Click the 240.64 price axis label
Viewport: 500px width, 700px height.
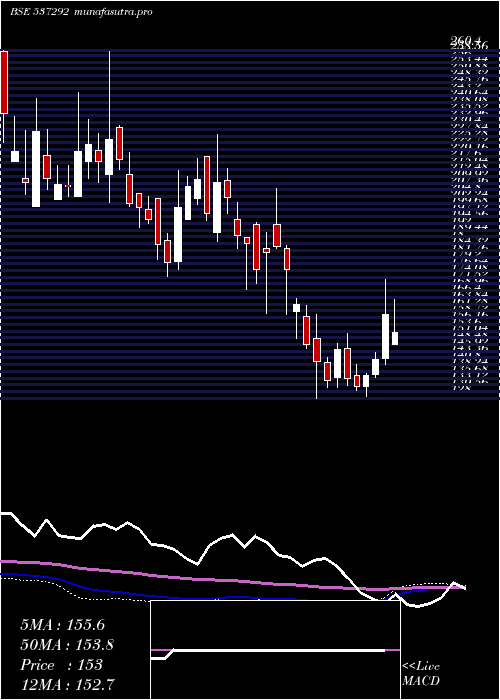pyautogui.click(x=470, y=92)
